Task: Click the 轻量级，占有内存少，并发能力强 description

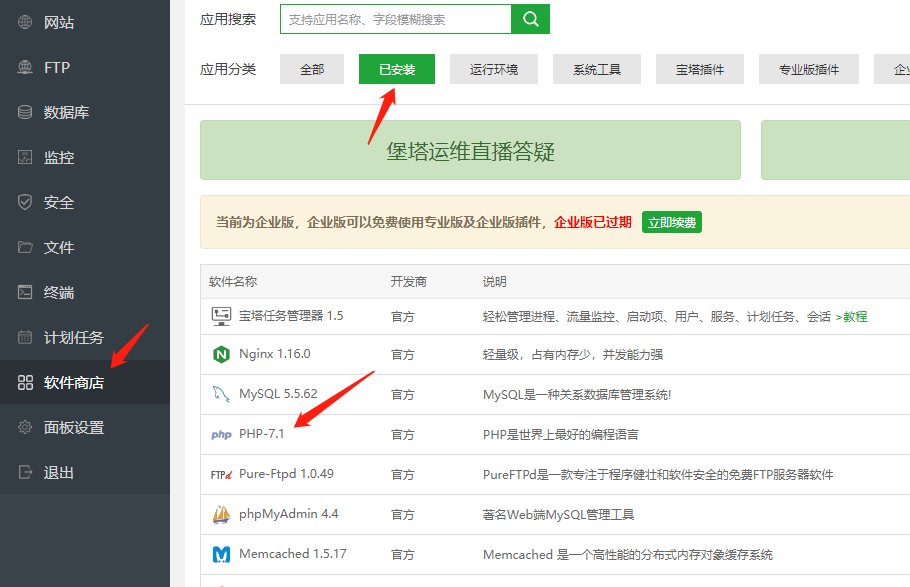Action: [x=573, y=354]
